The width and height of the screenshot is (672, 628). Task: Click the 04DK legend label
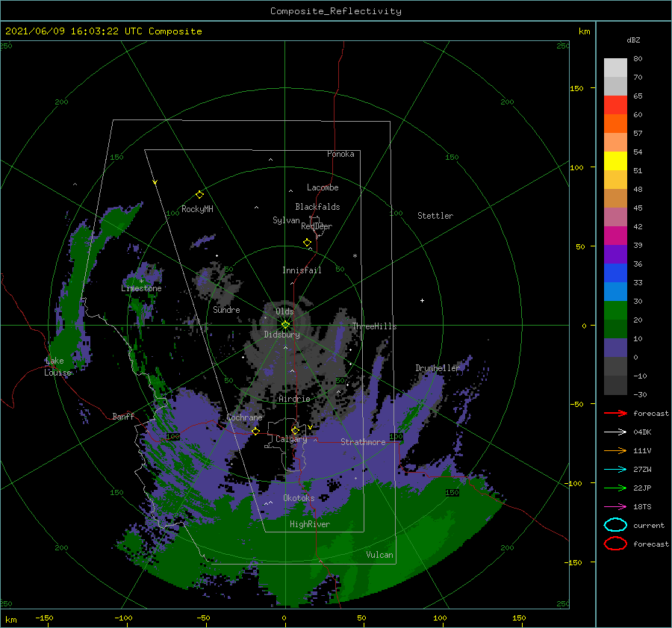pos(642,432)
